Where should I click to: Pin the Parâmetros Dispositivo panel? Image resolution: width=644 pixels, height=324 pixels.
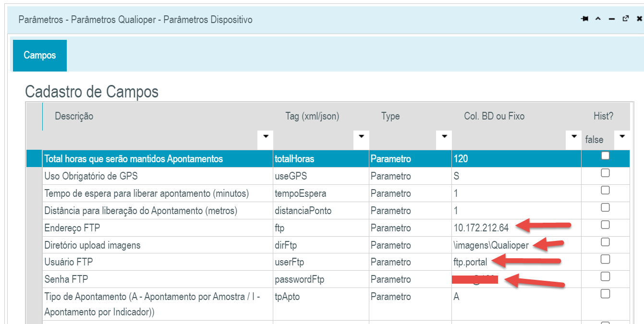point(584,19)
